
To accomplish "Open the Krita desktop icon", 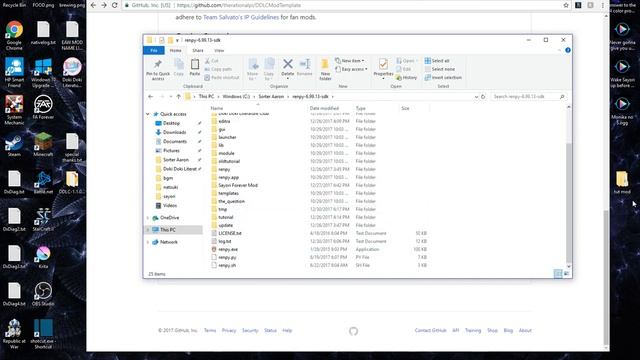I will (43, 257).
